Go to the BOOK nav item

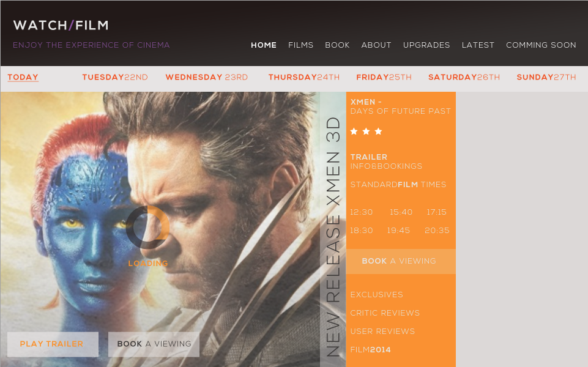(337, 45)
